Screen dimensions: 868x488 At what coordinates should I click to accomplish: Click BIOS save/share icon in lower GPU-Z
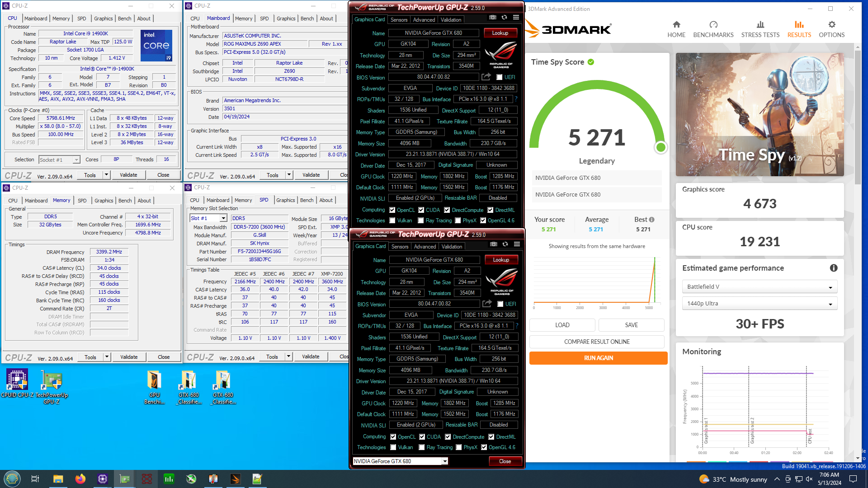(487, 304)
